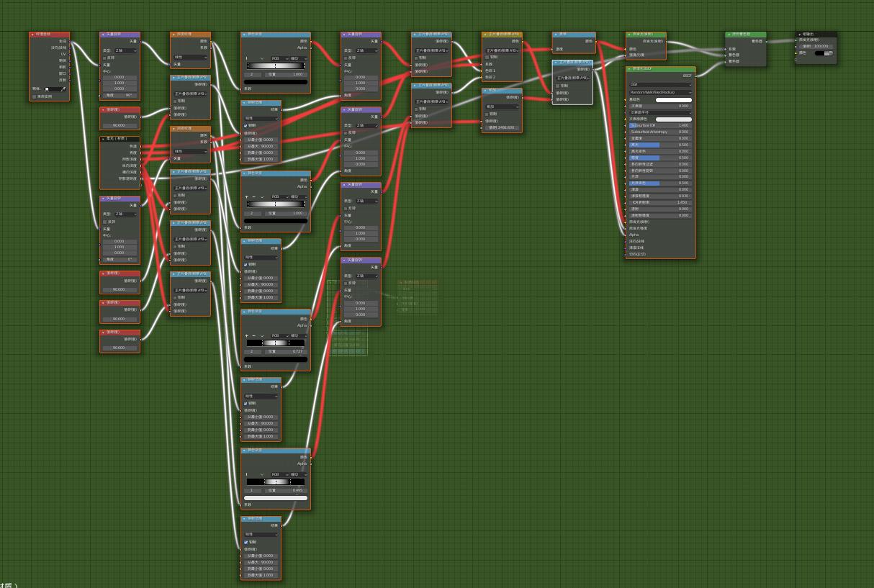
Task: Collapse the Color Ramp node with position 0.727
Action: point(244,312)
